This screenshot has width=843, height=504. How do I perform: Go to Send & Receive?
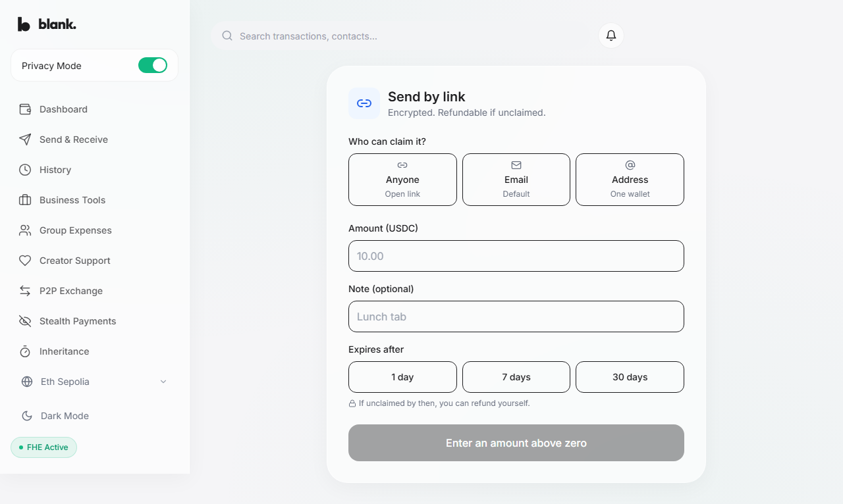(94, 139)
